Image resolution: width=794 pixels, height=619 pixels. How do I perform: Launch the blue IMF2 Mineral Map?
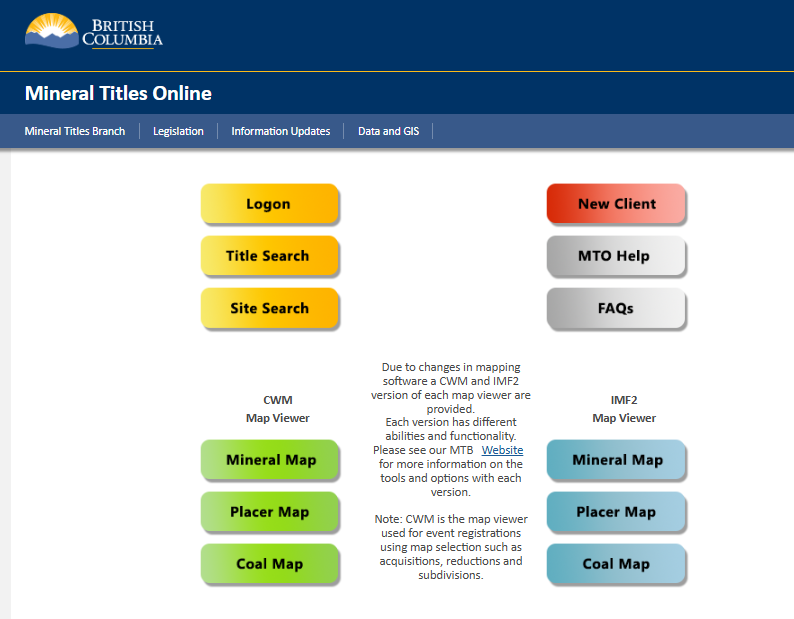coord(616,460)
